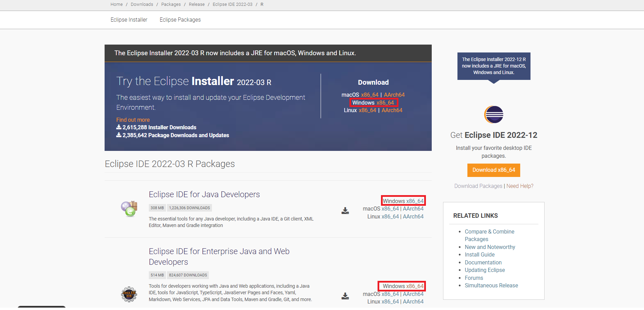Download installer for Windows x86_64
The height and width of the screenshot is (310, 644).
point(385,103)
